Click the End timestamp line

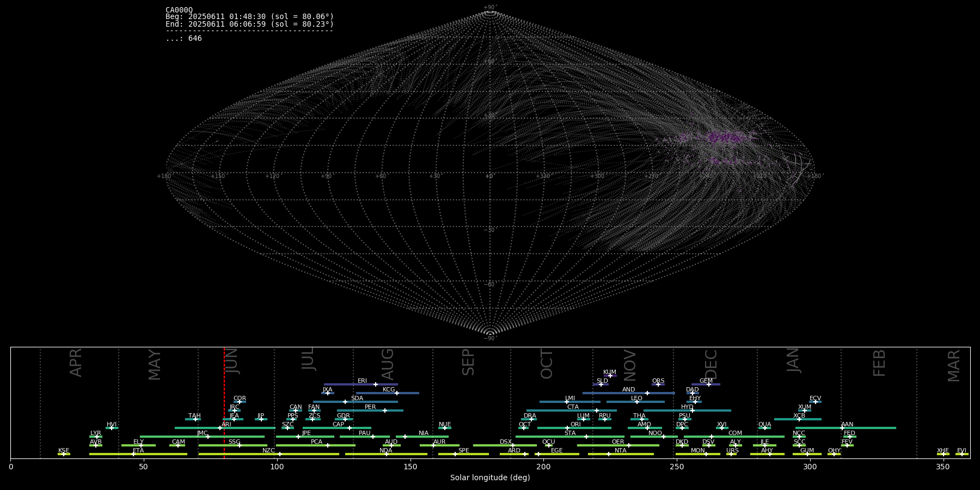[x=250, y=24]
